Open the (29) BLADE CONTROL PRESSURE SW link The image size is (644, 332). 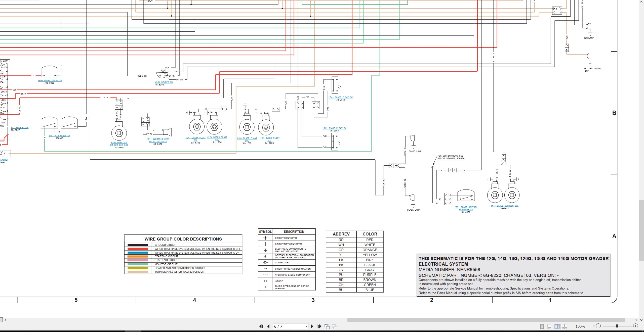click(466, 208)
